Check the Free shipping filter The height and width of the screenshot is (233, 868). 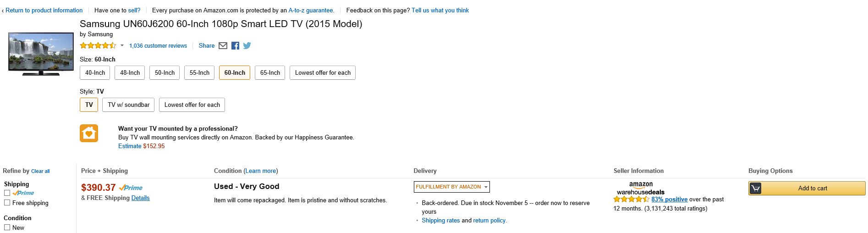(7, 203)
